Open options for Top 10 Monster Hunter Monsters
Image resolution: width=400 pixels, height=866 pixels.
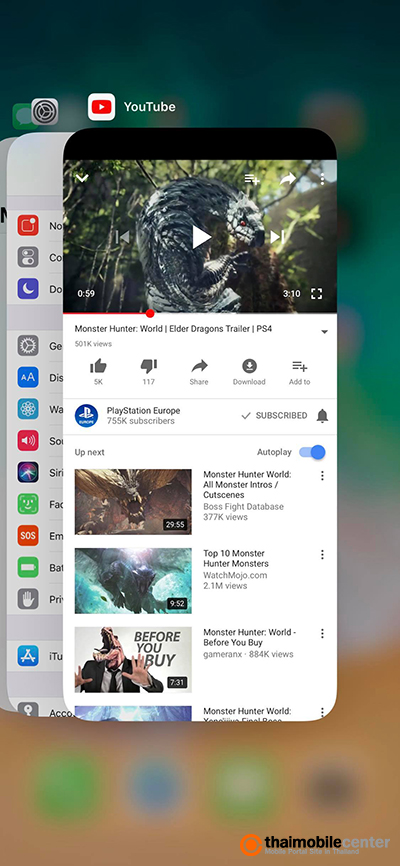(x=322, y=555)
